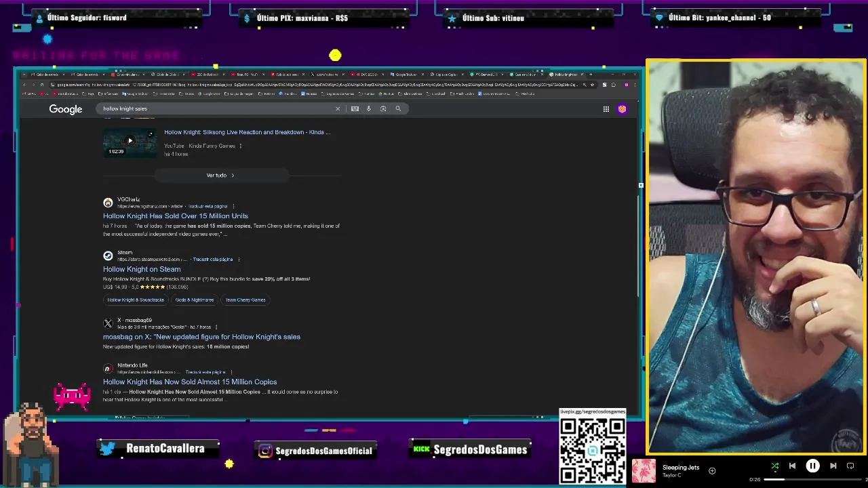Click the Steam rating stars
The image size is (868, 488).
153,287
